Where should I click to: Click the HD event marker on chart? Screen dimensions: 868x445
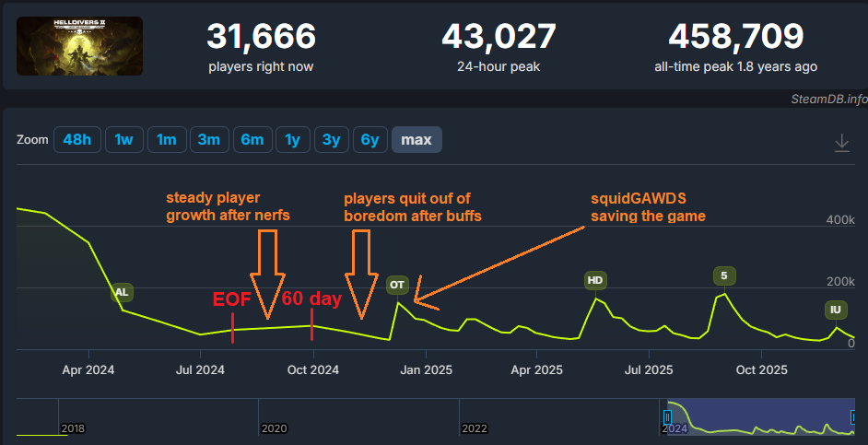(595, 280)
